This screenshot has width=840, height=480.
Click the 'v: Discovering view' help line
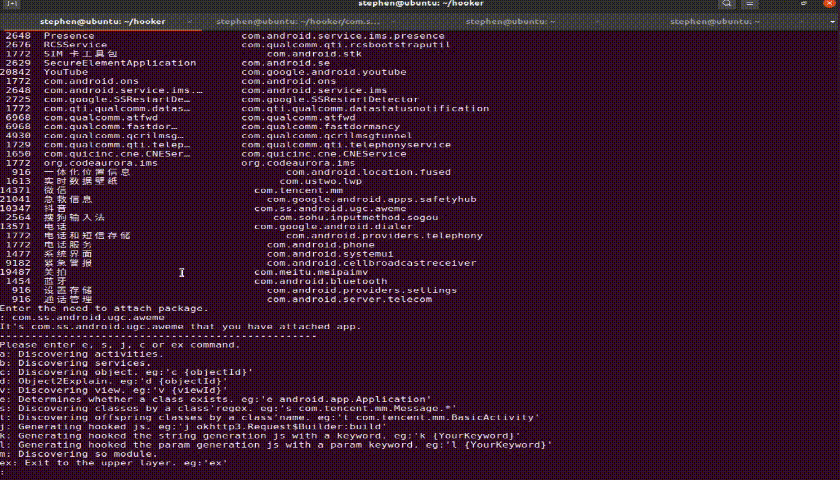114,391
